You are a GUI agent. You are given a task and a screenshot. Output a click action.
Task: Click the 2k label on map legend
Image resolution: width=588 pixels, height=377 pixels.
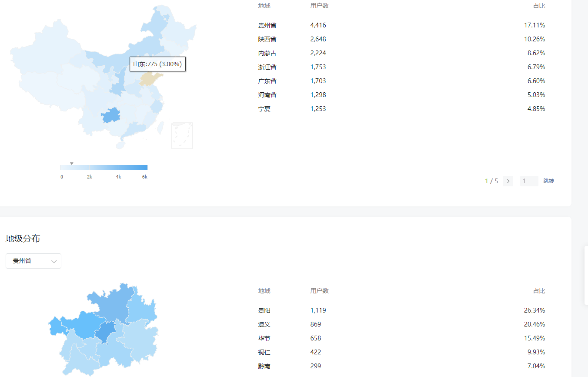tap(90, 177)
